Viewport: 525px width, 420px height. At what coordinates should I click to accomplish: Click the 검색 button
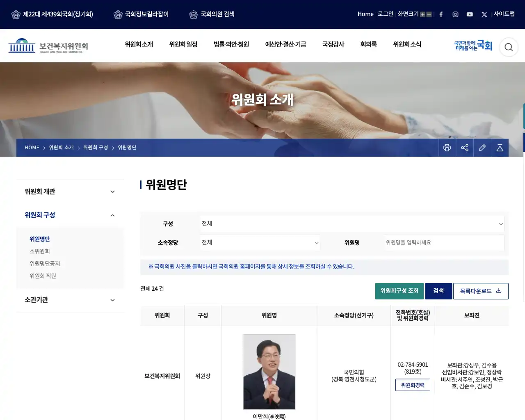point(438,291)
